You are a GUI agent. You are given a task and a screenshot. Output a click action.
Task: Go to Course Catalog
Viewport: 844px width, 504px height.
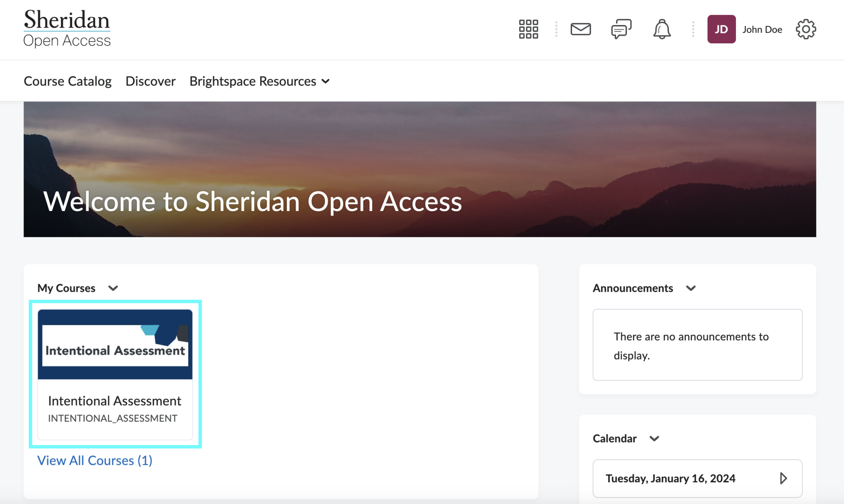(68, 81)
